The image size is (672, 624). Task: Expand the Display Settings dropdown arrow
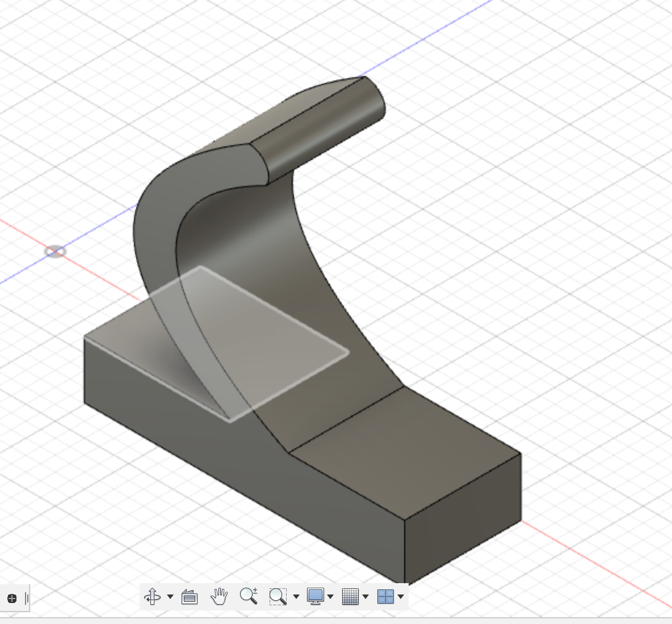coord(330,597)
